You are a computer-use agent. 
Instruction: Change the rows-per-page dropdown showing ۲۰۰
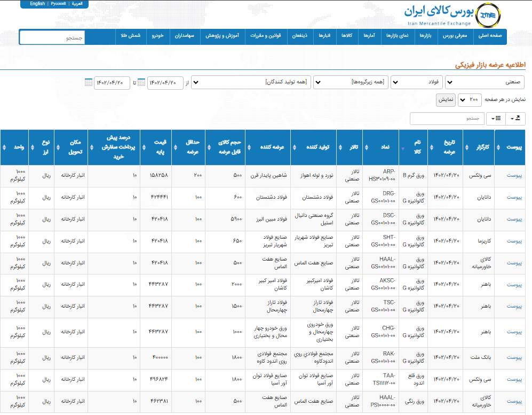[470, 100]
